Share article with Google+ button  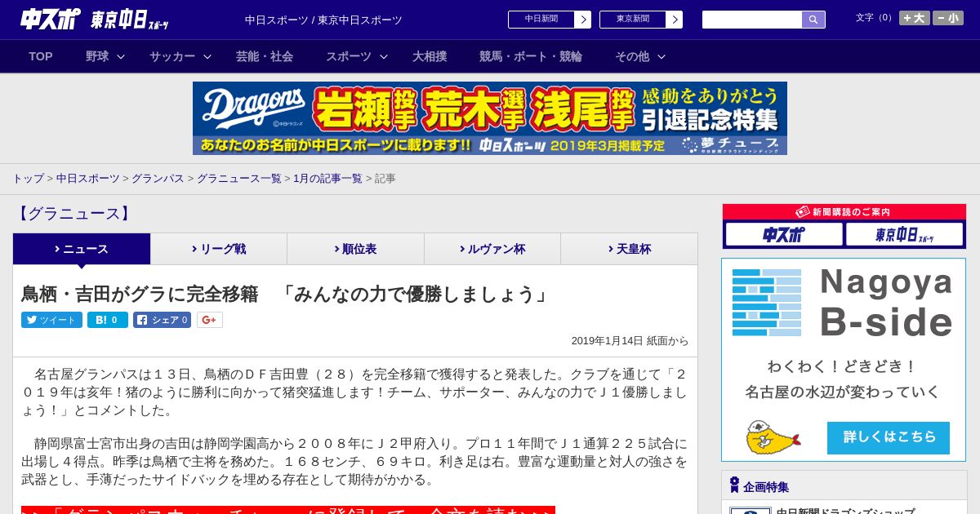pos(209,320)
